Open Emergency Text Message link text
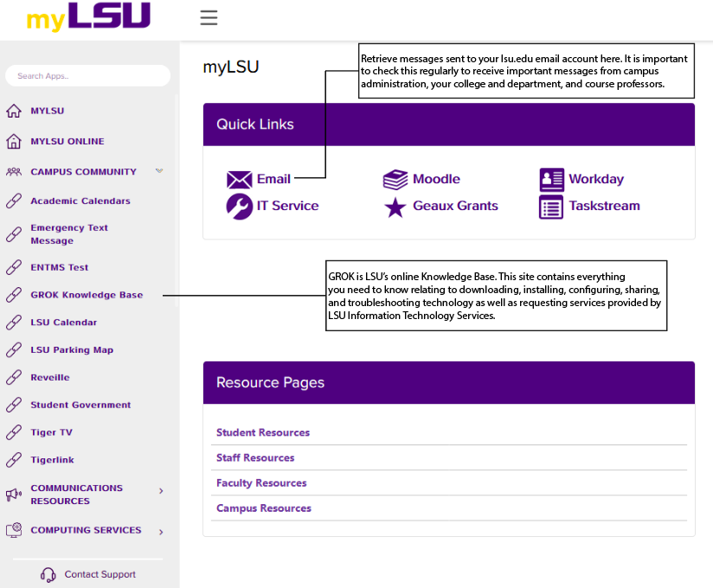This screenshot has height=588, width=713. click(x=69, y=234)
